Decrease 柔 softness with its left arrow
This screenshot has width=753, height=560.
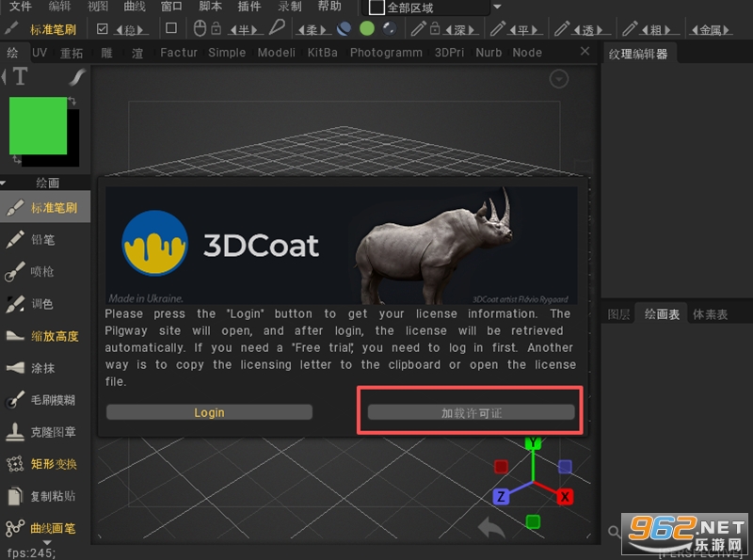[x=300, y=30]
